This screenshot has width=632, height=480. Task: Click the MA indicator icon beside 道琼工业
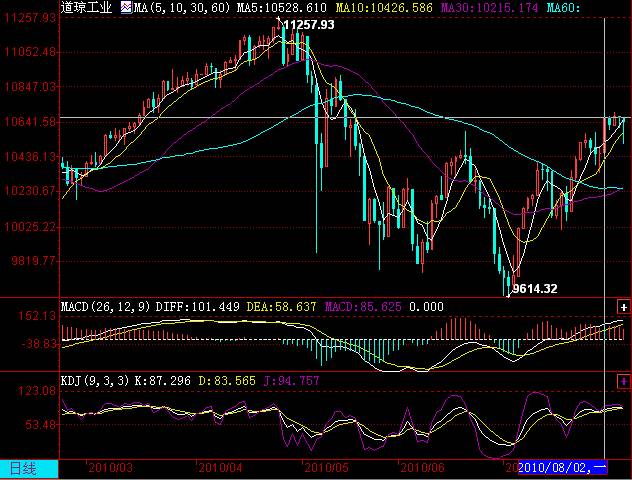pyautogui.click(x=126, y=7)
